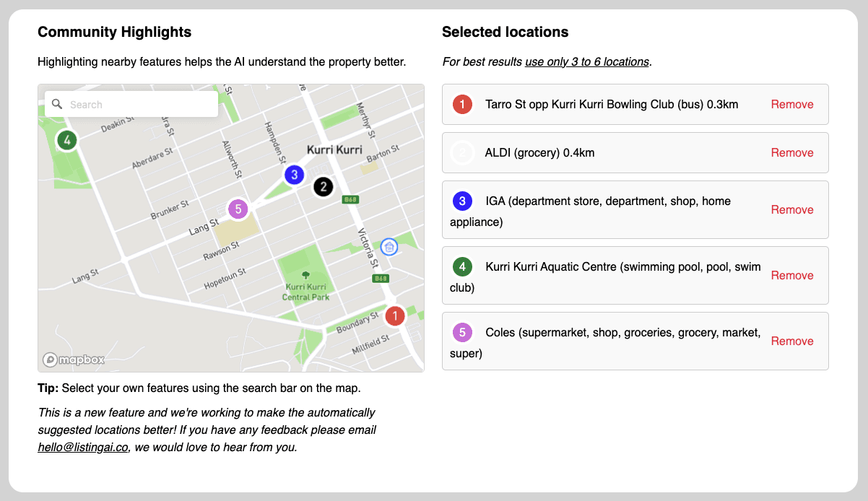Click the Millfield St label on map
The image size is (868, 501).
coord(370,346)
